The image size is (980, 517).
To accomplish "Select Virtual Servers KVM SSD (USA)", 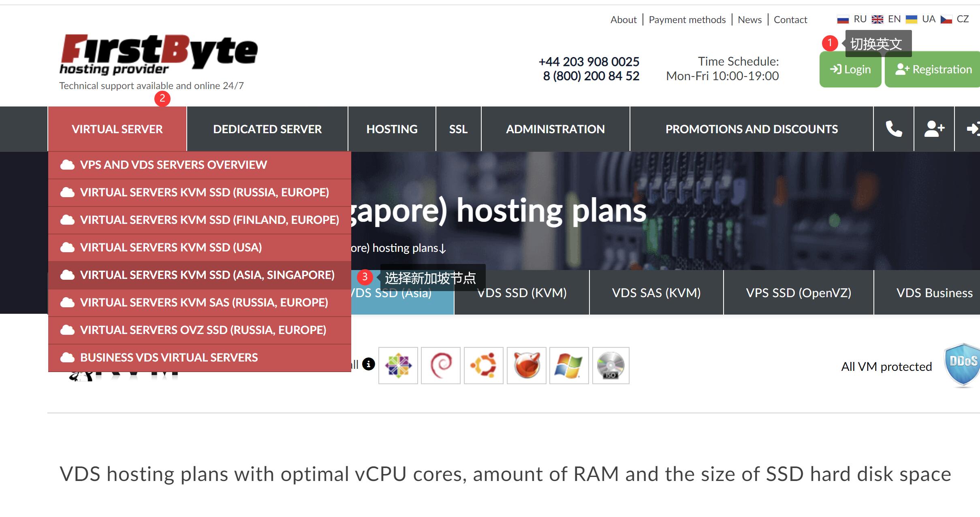I will [200, 247].
